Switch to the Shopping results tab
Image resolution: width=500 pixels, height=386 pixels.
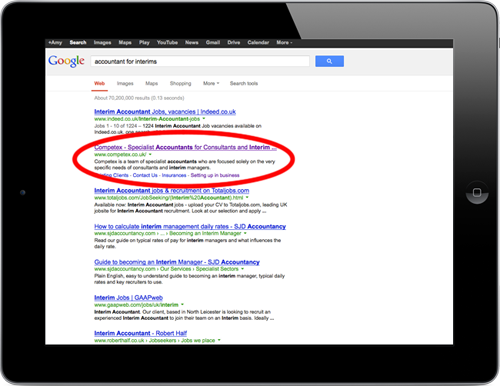click(x=180, y=83)
